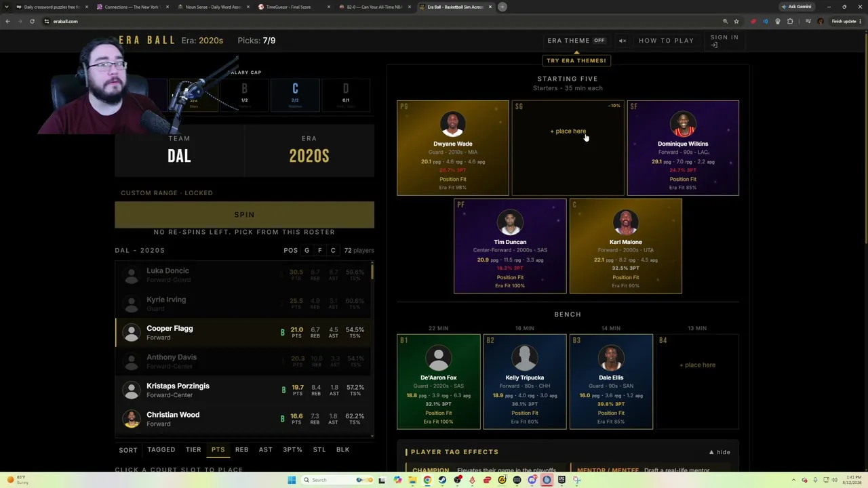Click the C tier salary cap box

coord(295,94)
